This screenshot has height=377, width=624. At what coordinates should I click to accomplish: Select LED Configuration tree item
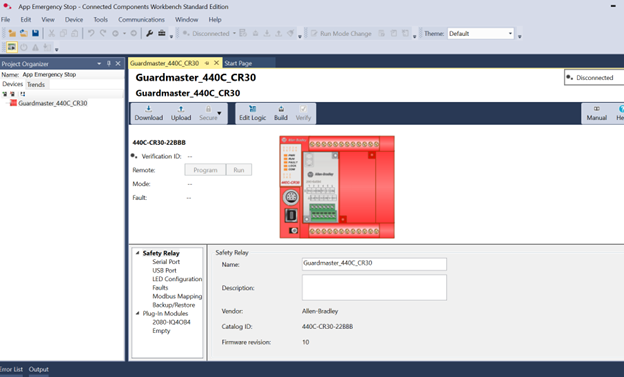[x=177, y=279]
